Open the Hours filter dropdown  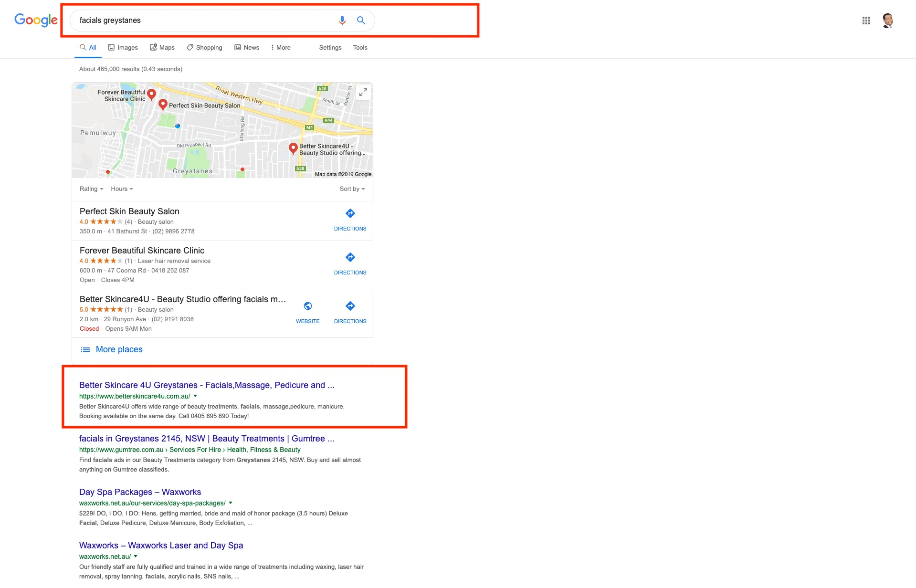pyautogui.click(x=122, y=189)
